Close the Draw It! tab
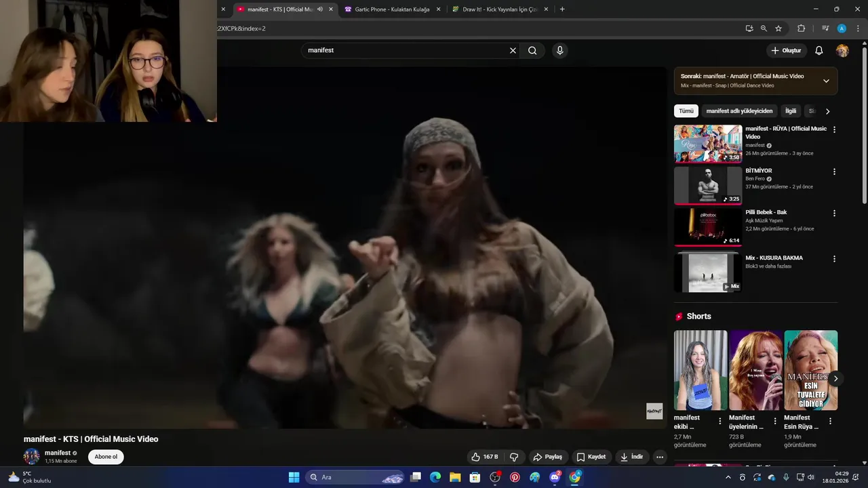The image size is (868, 488). (546, 9)
